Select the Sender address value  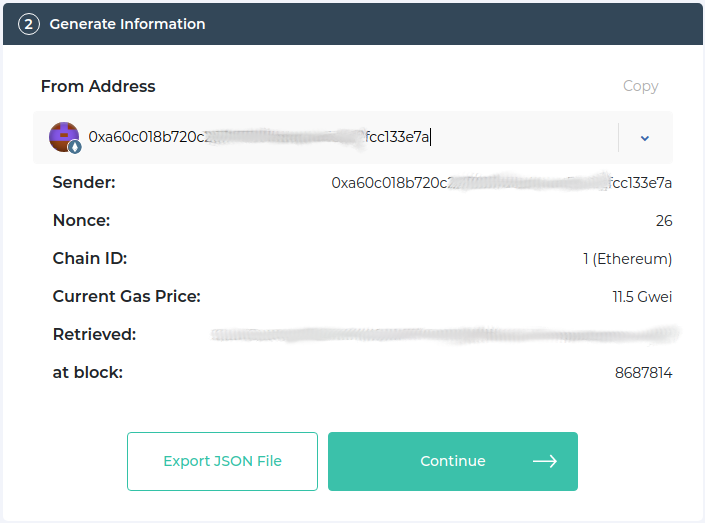tap(501, 183)
